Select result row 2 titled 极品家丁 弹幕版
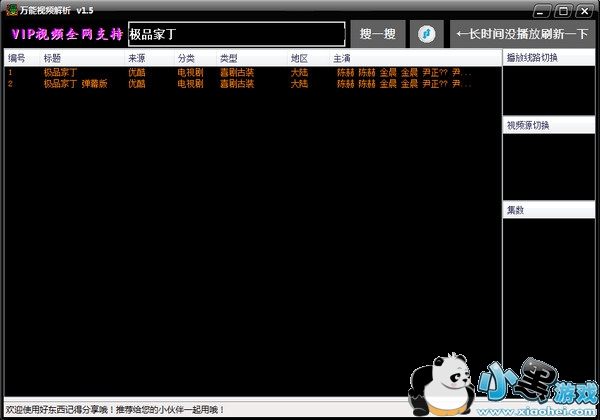 253,83
